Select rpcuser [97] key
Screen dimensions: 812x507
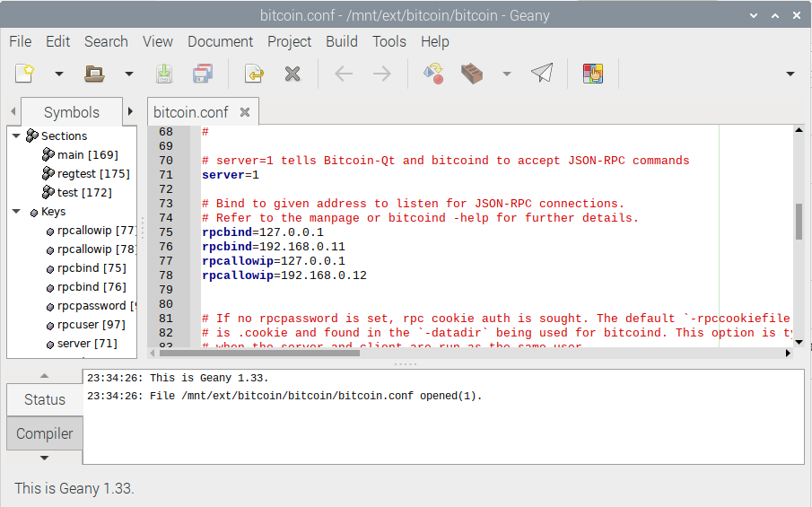[92, 325]
